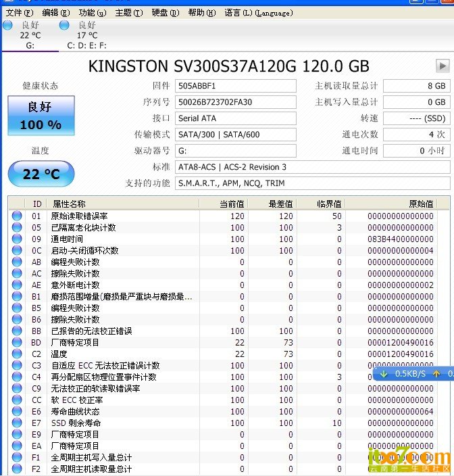This screenshot has width=454, height=476.
Task: Click status icon of row CC 软 ECC 校正率
Action: click(x=17, y=400)
